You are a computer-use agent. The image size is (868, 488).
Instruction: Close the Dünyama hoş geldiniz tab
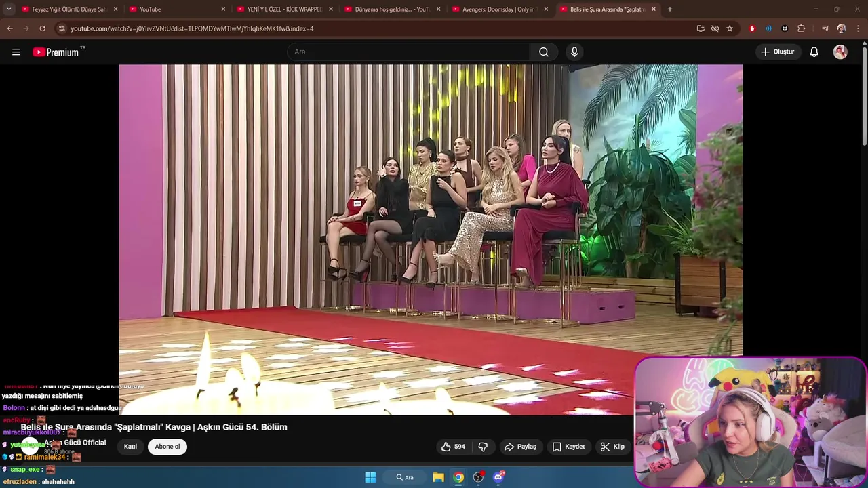[438, 9]
